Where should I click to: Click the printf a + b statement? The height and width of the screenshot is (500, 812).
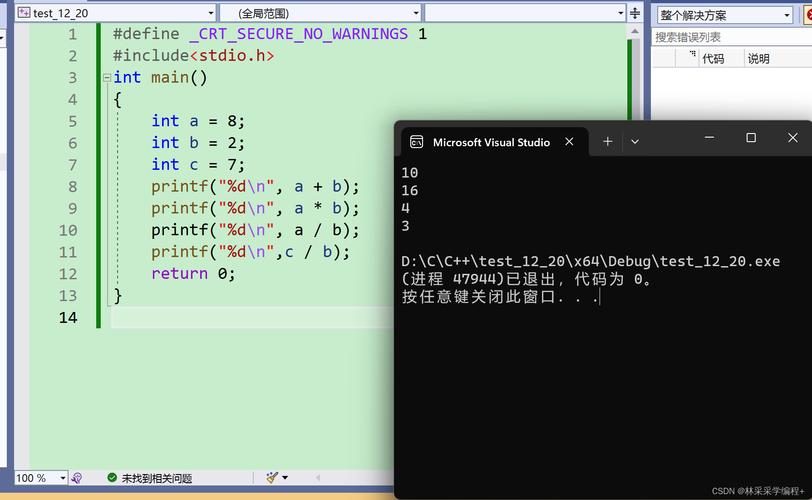[x=255, y=187]
